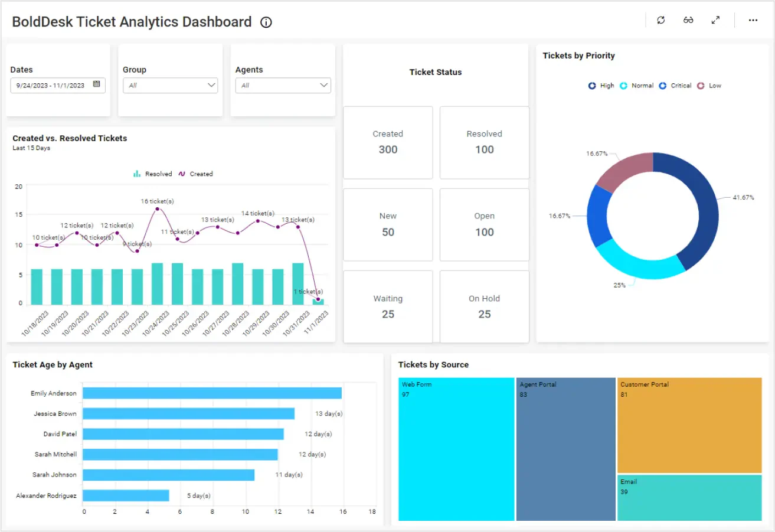Screen dimensions: 775x532
Task: Click the David Patel bar
Action: [x=183, y=434]
